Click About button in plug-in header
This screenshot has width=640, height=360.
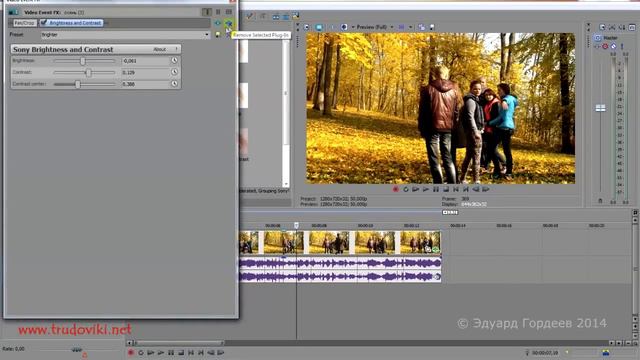coord(160,49)
